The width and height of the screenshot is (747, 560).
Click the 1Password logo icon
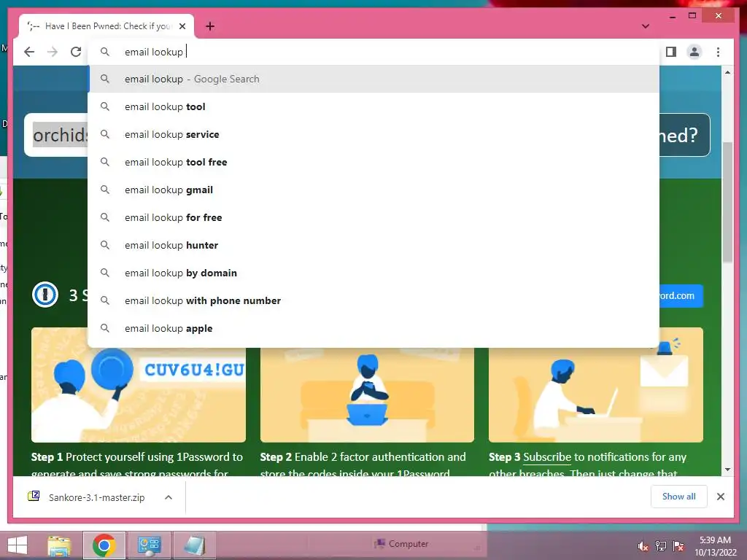tap(45, 295)
